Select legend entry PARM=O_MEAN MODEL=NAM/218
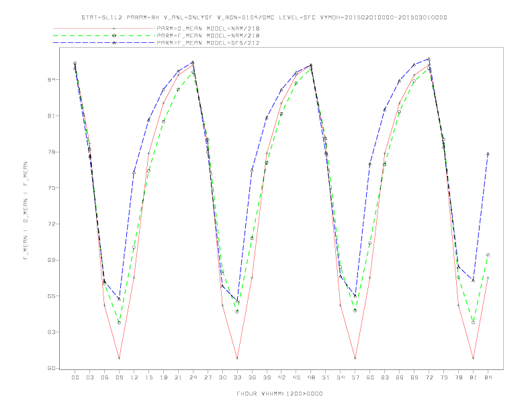Image resolution: width=532 pixels, height=411 pixels. (x=208, y=28)
